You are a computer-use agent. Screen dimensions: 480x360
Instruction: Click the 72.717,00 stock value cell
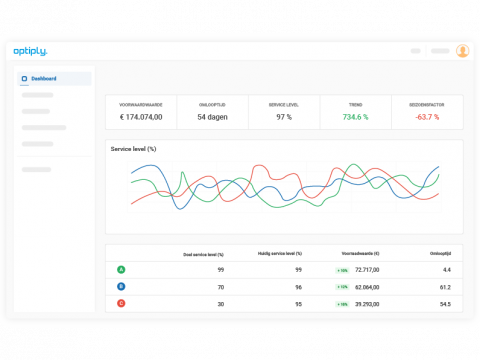pyautogui.click(x=367, y=270)
